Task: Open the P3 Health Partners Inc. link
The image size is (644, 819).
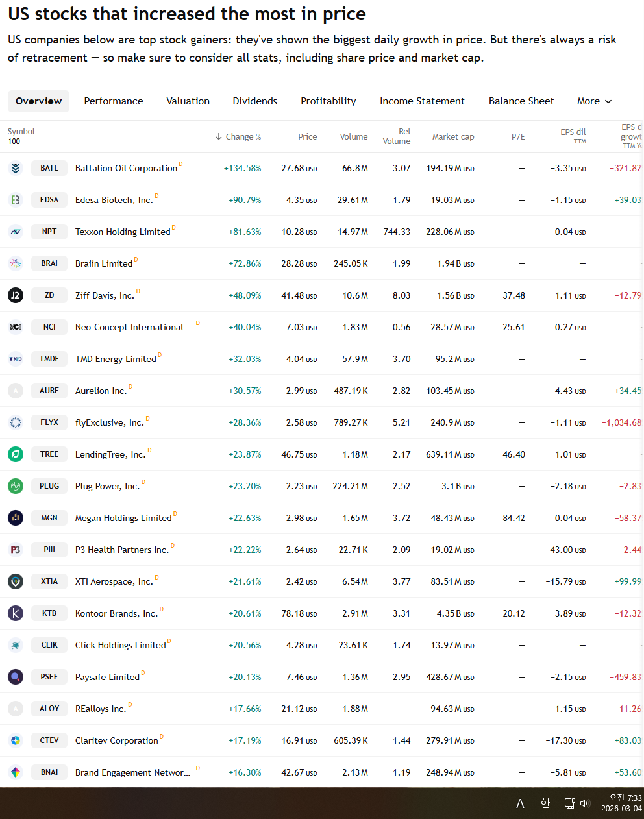Action: pyautogui.click(x=122, y=550)
